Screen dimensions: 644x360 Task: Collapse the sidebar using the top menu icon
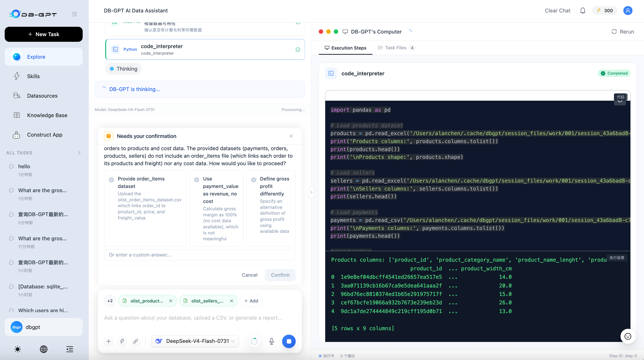click(74, 14)
